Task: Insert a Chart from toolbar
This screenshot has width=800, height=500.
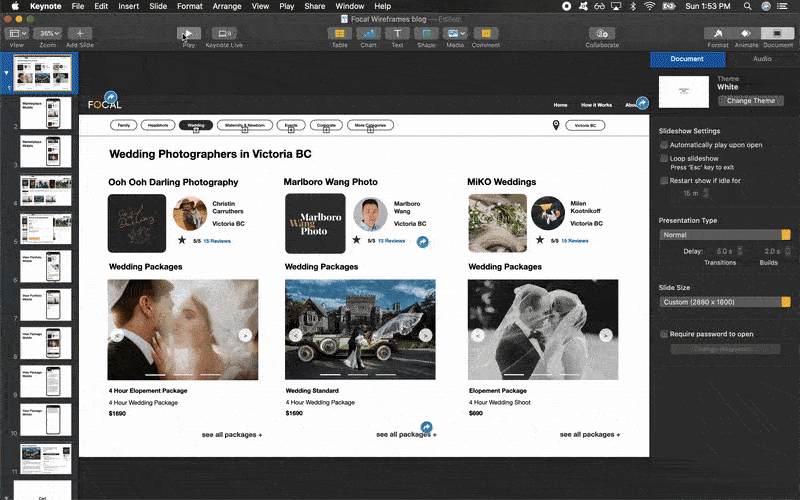Action: (369, 33)
